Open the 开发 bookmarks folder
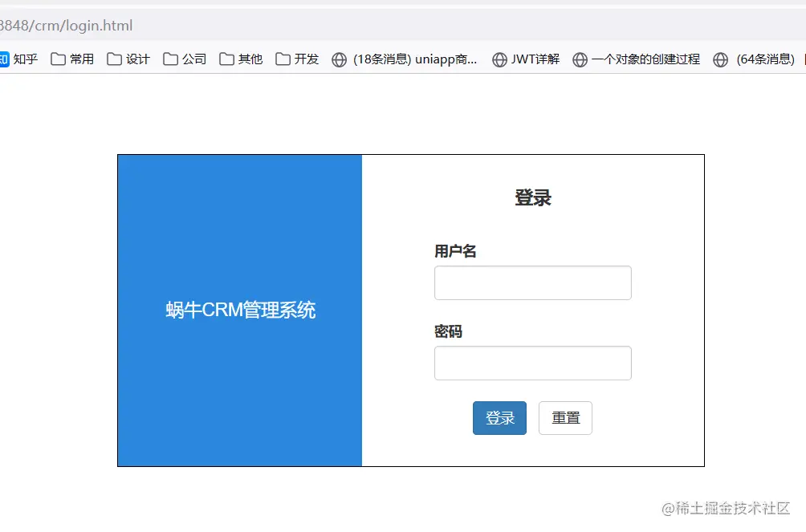The height and width of the screenshot is (532, 806). (x=296, y=59)
